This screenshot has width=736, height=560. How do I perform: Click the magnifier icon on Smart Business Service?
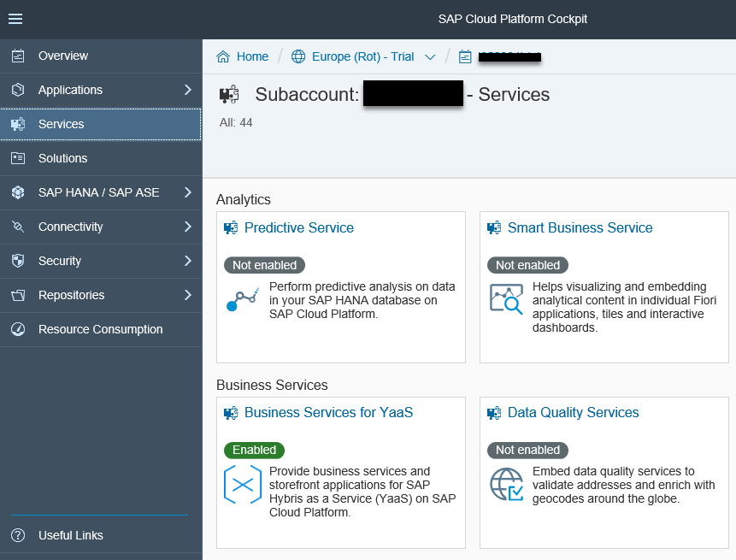[507, 302]
